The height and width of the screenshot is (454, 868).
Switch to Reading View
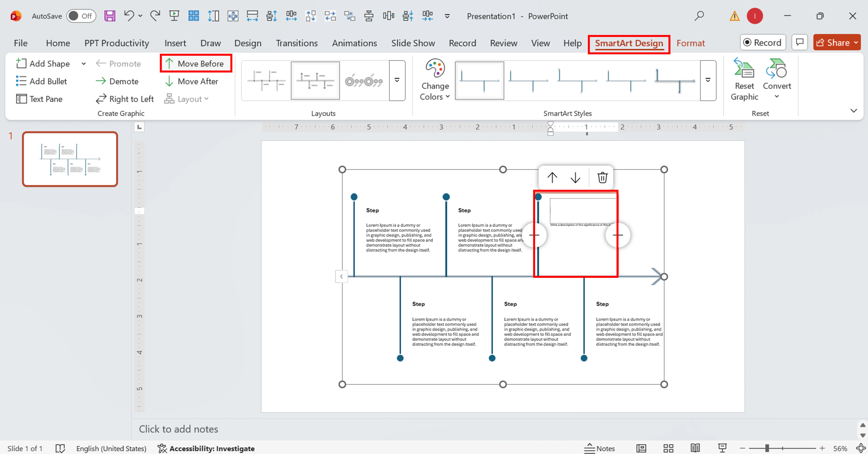(695, 448)
